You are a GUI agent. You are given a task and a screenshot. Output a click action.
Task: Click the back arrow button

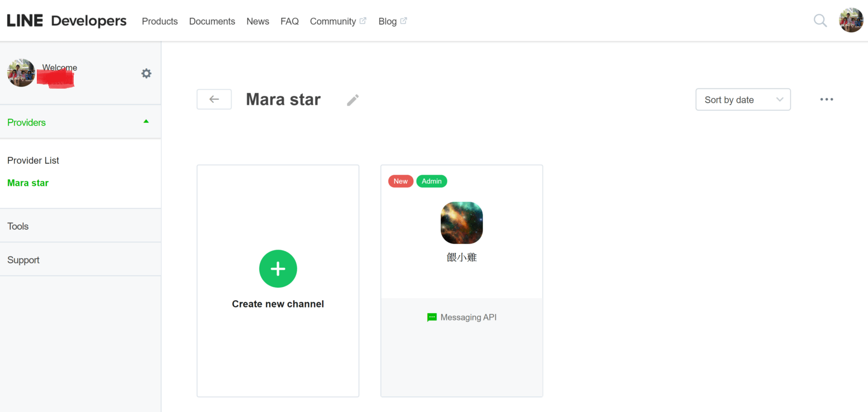[214, 99]
